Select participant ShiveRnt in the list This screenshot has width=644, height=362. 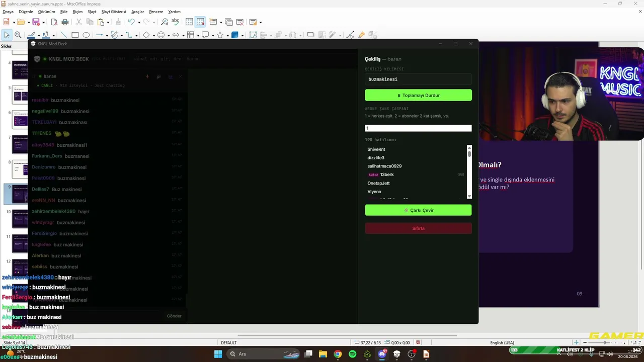[x=376, y=149]
